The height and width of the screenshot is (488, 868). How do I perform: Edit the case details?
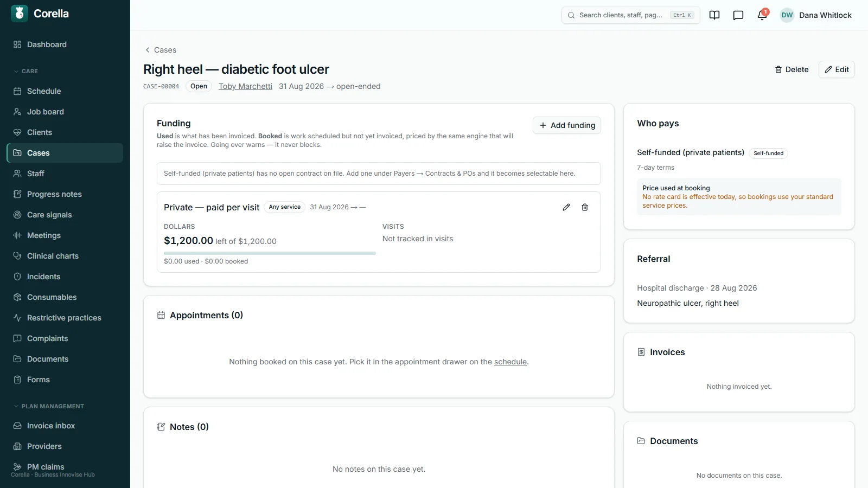837,69
